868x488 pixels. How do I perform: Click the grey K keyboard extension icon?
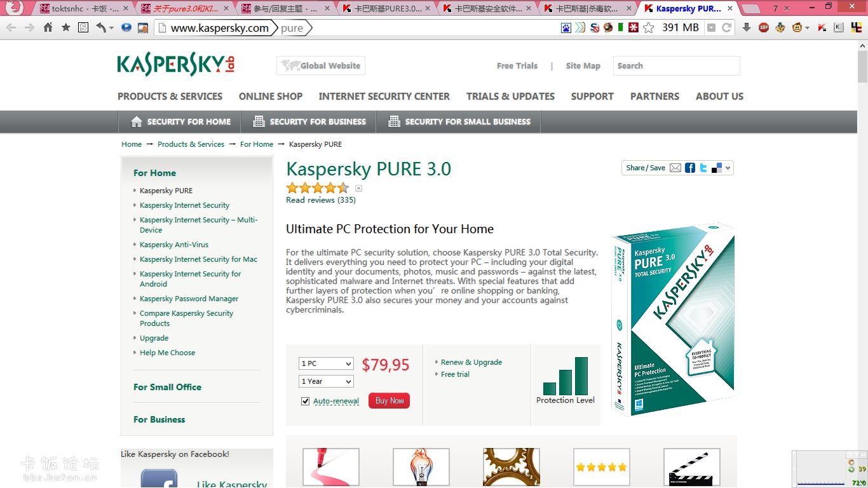[839, 28]
